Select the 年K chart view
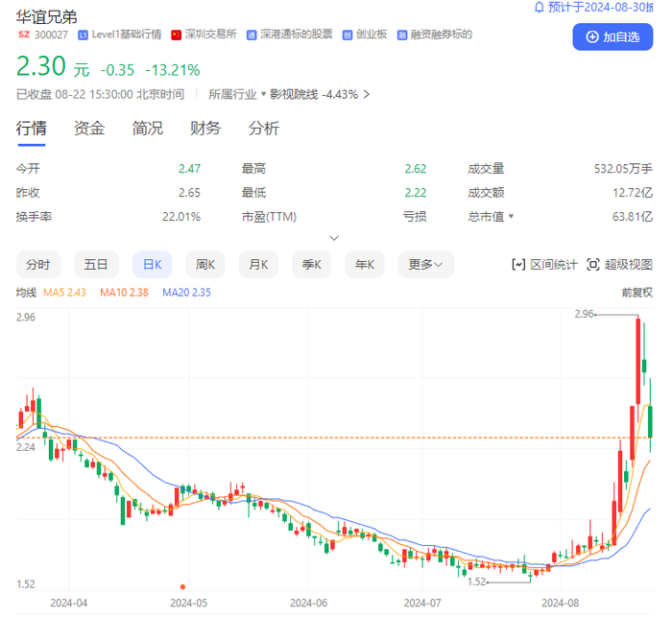The width and height of the screenshot is (672, 617). tap(365, 265)
